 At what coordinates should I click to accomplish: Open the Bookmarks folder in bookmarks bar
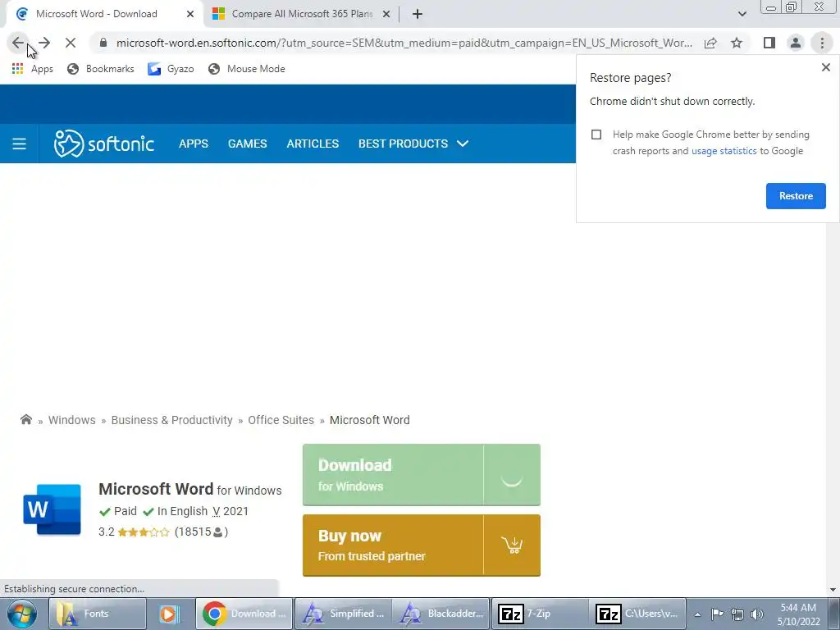[101, 69]
